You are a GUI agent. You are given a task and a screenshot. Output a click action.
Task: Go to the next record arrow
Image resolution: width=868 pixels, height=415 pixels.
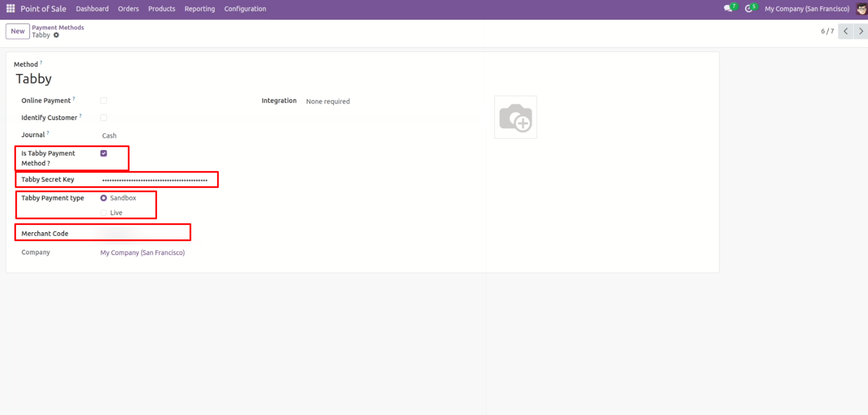pos(861,31)
